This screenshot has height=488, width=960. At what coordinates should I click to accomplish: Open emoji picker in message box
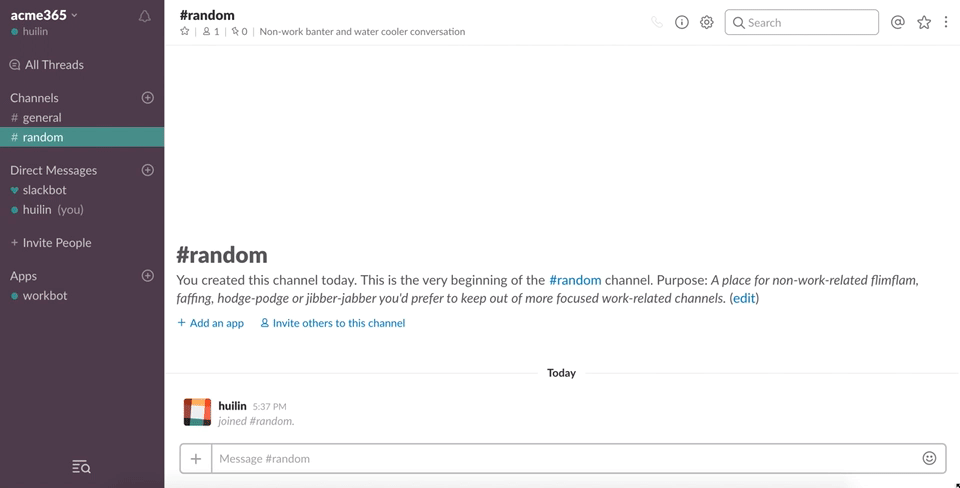(x=929, y=458)
